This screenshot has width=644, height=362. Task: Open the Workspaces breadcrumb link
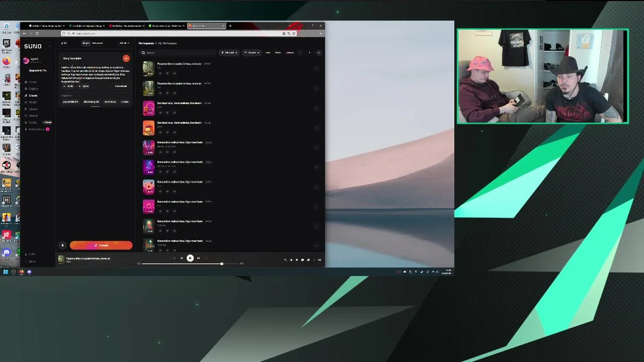click(x=146, y=43)
